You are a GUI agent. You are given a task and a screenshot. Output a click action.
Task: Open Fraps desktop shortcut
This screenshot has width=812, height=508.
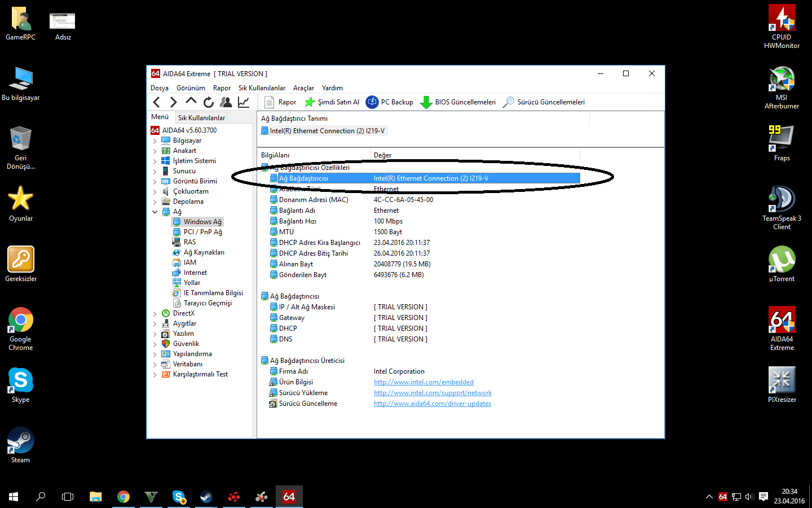782,143
